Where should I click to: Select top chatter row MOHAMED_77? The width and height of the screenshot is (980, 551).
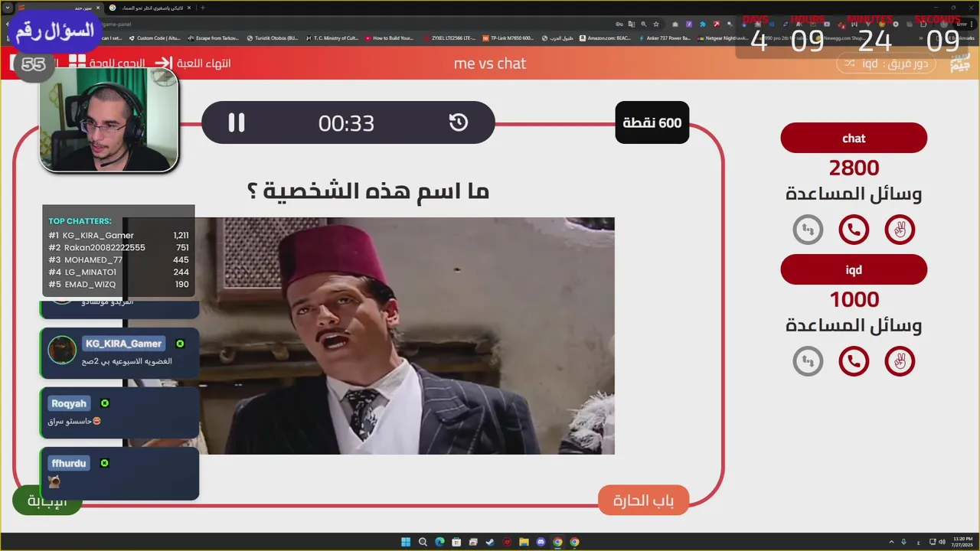(119, 260)
